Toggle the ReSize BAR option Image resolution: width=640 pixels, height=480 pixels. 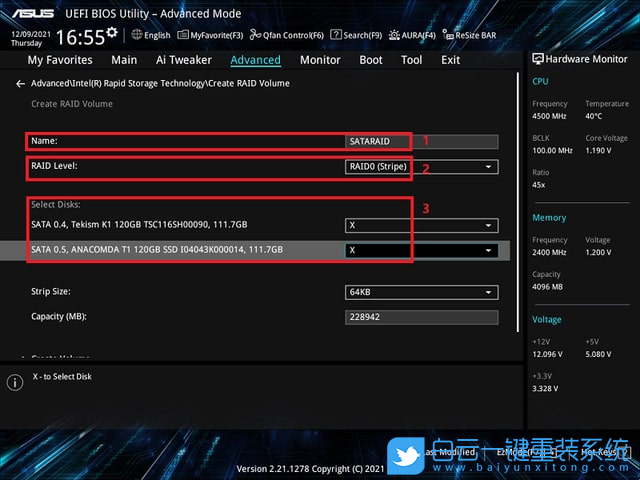469,35
